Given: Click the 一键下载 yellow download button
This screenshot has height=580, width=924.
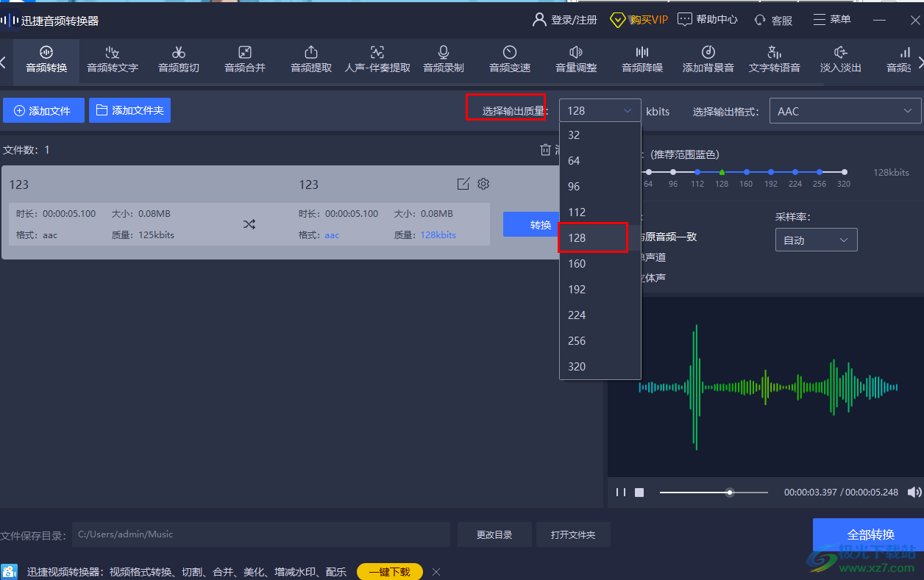Looking at the screenshot, I should click(390, 572).
